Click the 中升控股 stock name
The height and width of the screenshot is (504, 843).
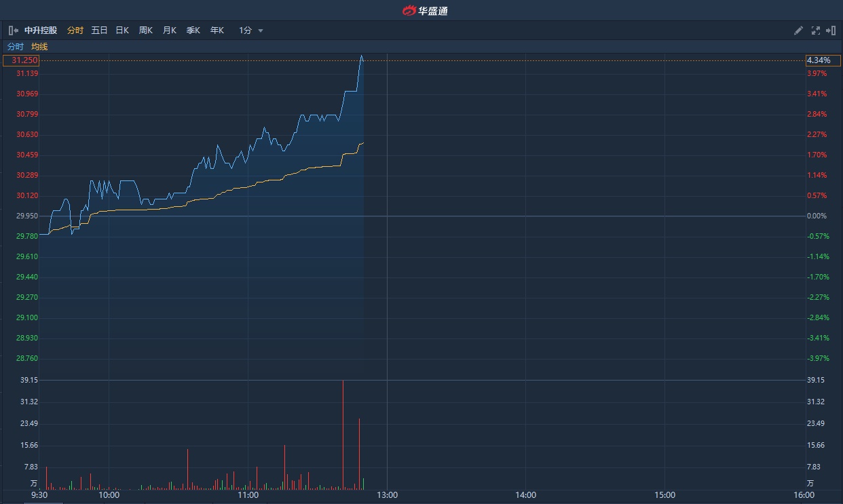click(x=41, y=31)
